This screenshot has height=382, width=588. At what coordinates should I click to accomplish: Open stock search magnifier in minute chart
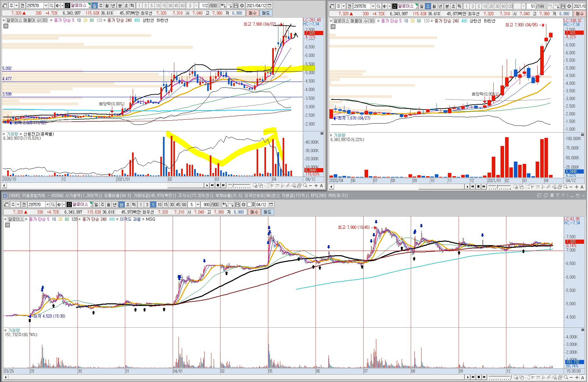(53, 204)
